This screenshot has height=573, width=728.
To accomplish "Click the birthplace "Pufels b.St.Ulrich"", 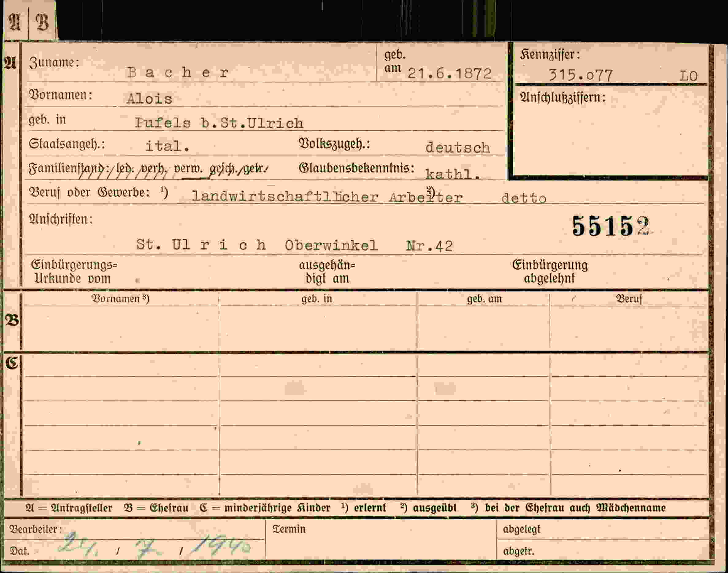I will [x=219, y=123].
